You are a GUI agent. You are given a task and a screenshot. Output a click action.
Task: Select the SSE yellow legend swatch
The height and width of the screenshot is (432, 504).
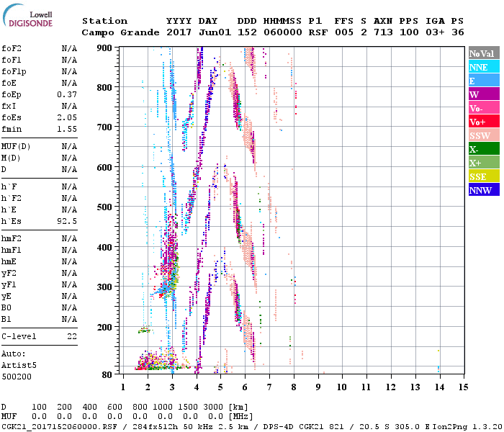click(484, 176)
